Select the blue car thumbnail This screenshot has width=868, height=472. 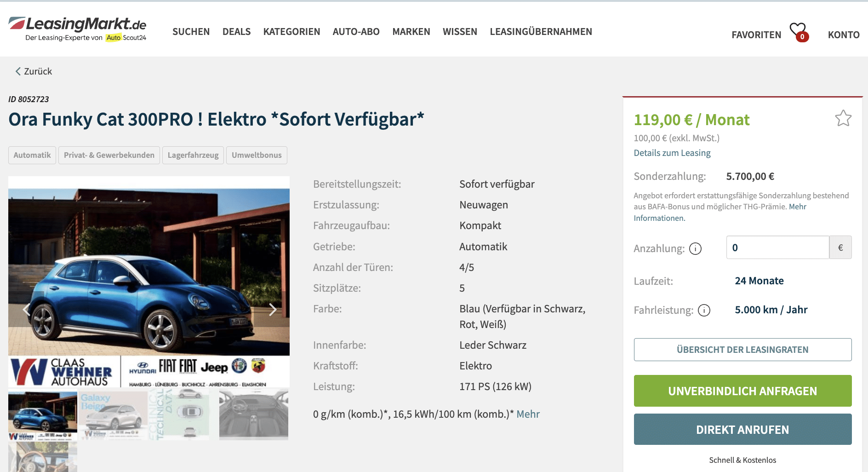(x=43, y=416)
